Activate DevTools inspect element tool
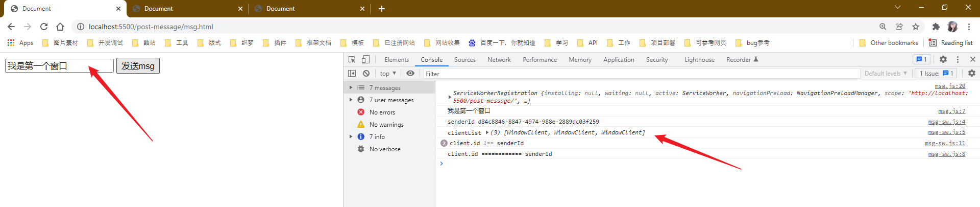Screen dimensions: 980x207 (352, 60)
